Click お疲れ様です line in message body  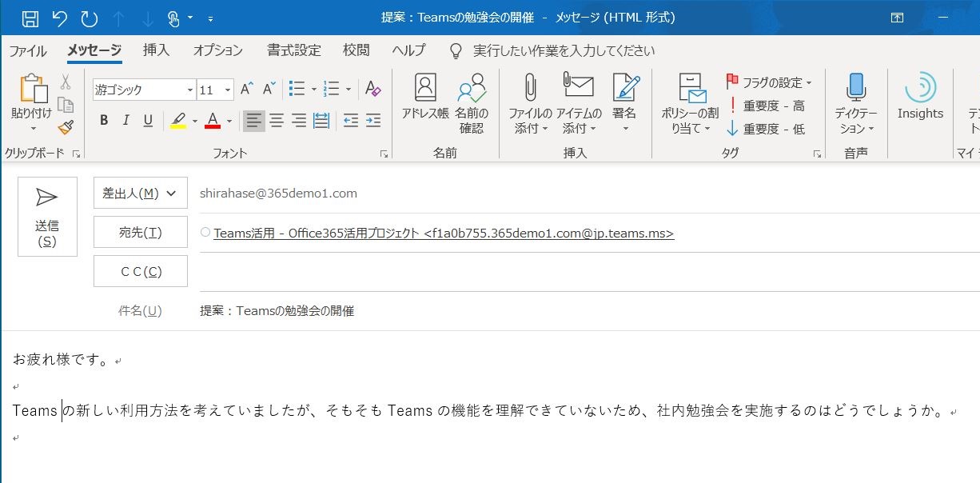pyautogui.click(x=61, y=361)
